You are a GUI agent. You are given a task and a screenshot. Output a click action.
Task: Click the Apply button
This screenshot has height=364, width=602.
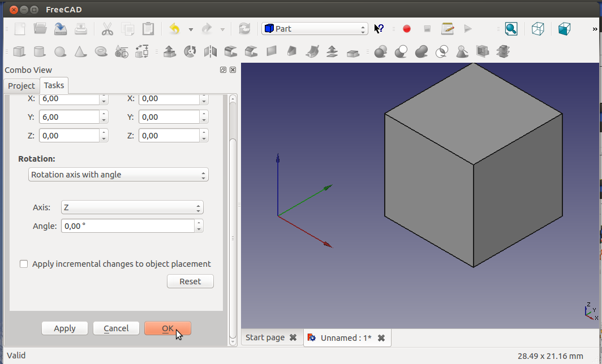pos(64,328)
